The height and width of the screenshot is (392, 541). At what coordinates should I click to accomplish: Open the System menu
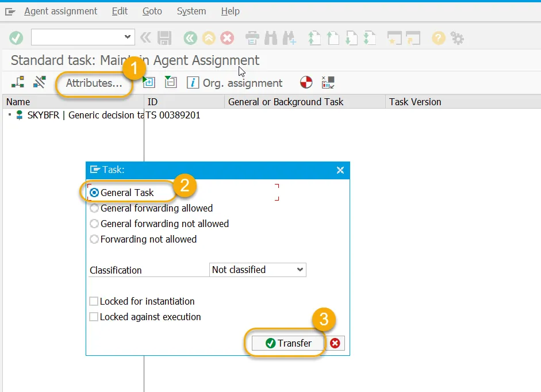click(x=191, y=11)
